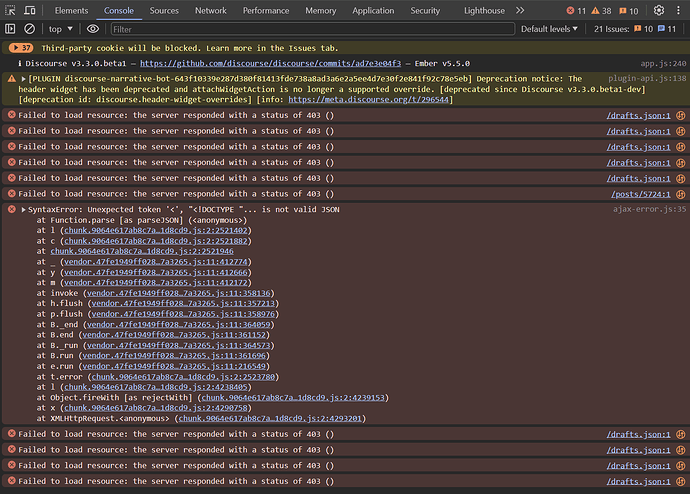Open the p.flush vendor link js:11:358976
The height and width of the screenshot is (494, 690).
tap(183, 314)
